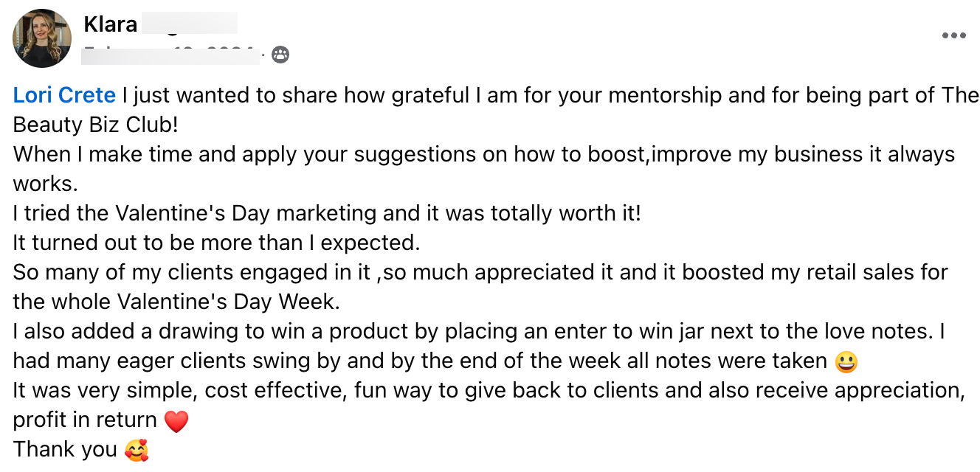Viewport: 980px width, 472px height.
Task: Click the words "Beauty Biz Club!"
Action: click(96, 125)
